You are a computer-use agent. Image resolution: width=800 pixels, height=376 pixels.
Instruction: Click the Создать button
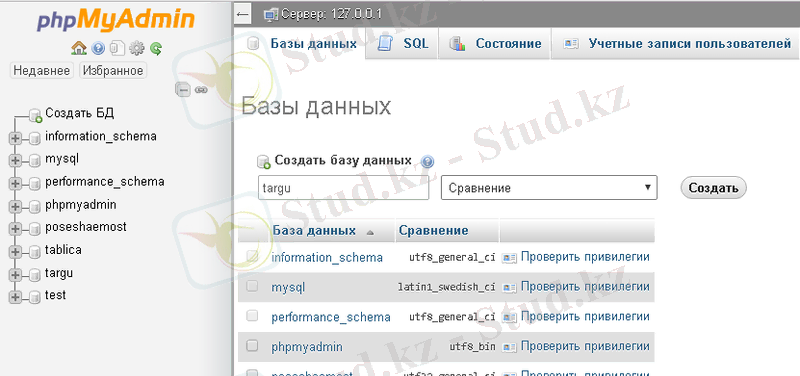click(x=713, y=188)
